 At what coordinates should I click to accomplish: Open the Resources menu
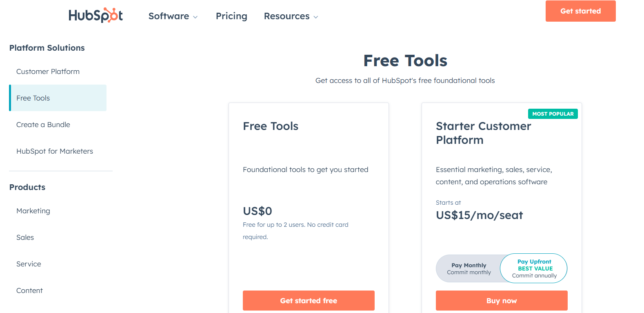[286, 16]
